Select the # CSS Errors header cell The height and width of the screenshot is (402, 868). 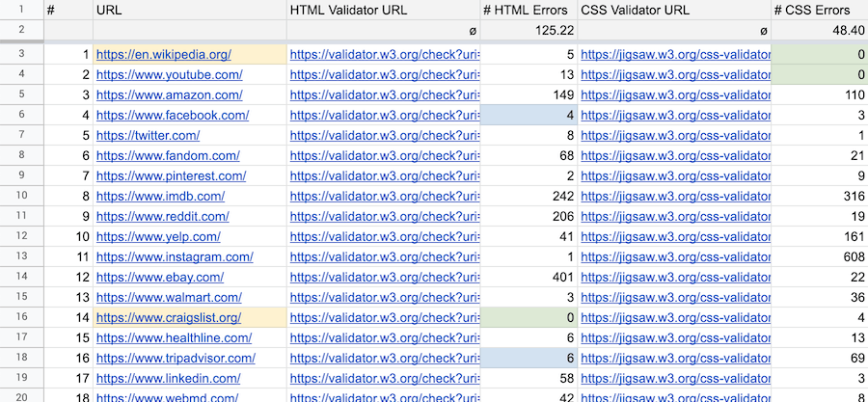(x=820, y=10)
